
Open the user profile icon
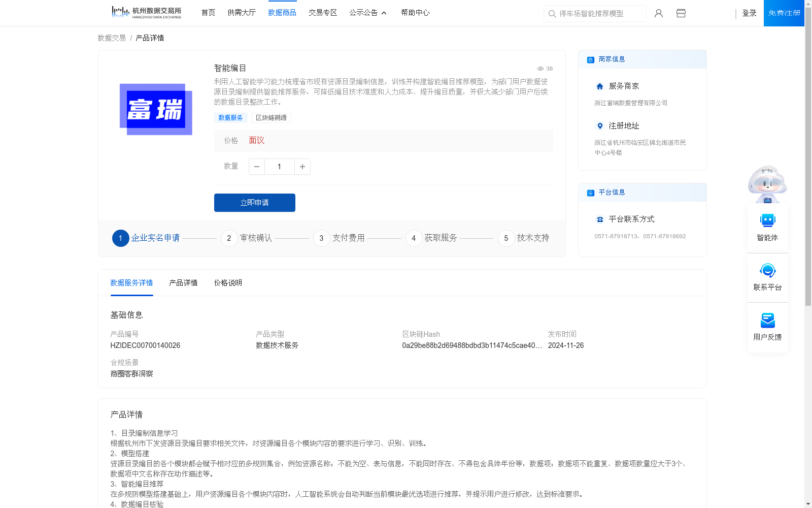(x=659, y=13)
